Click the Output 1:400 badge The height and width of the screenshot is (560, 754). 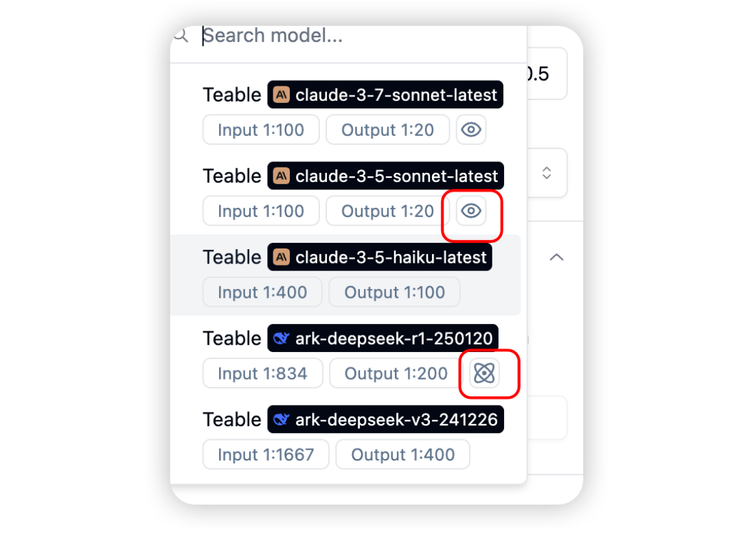pos(402,455)
